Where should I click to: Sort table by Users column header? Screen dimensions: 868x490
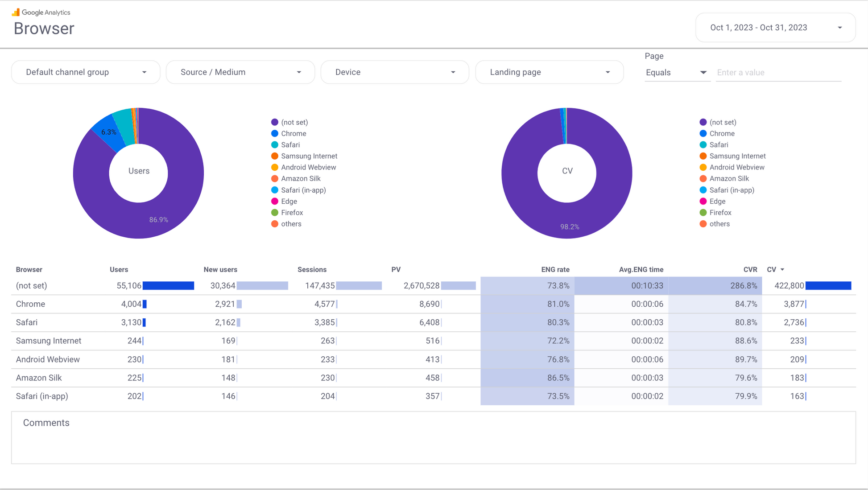[119, 270]
